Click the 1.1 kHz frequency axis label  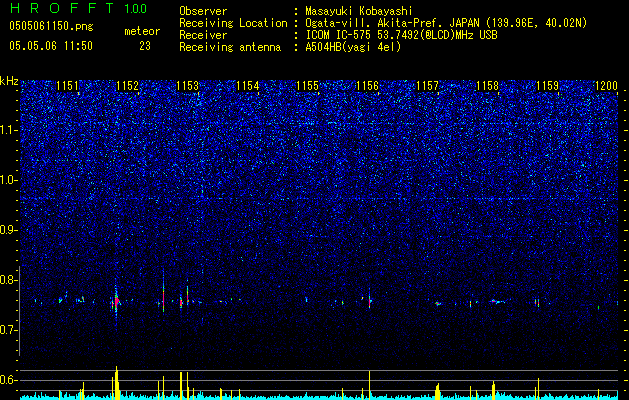pyautogui.click(x=8, y=130)
